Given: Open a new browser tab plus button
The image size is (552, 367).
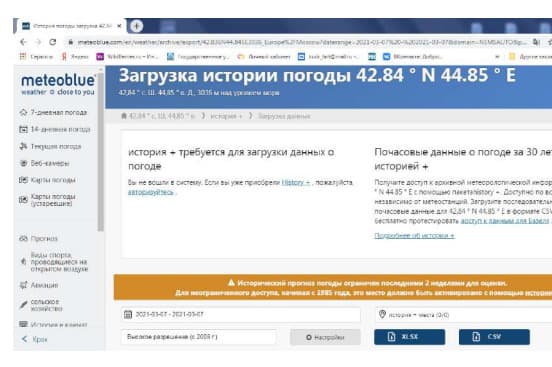Looking at the screenshot, I should pos(137,26).
